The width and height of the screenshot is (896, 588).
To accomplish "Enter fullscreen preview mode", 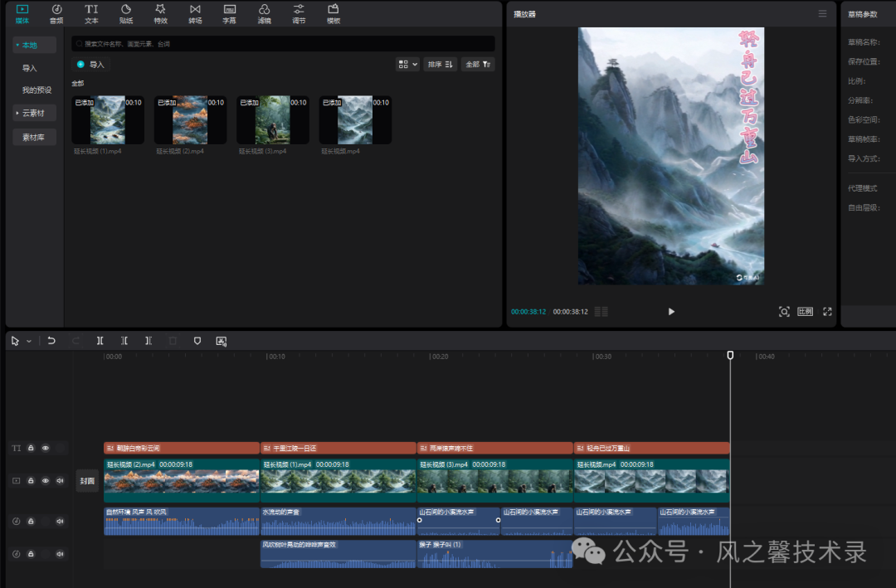I will coord(827,312).
